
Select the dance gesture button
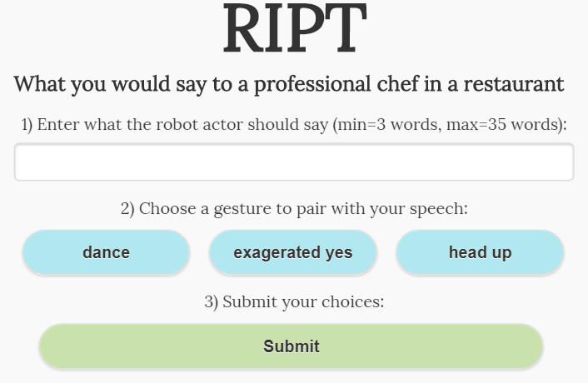107,252
